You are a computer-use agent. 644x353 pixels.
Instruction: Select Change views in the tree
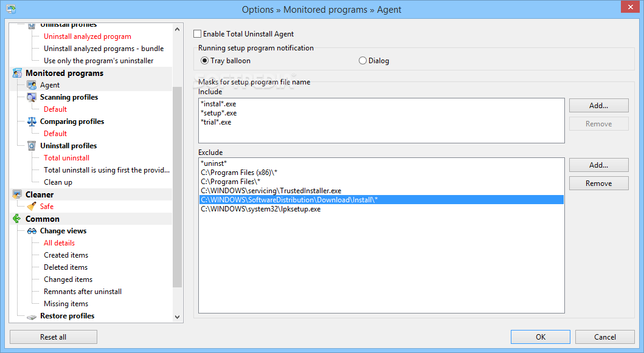coord(63,231)
